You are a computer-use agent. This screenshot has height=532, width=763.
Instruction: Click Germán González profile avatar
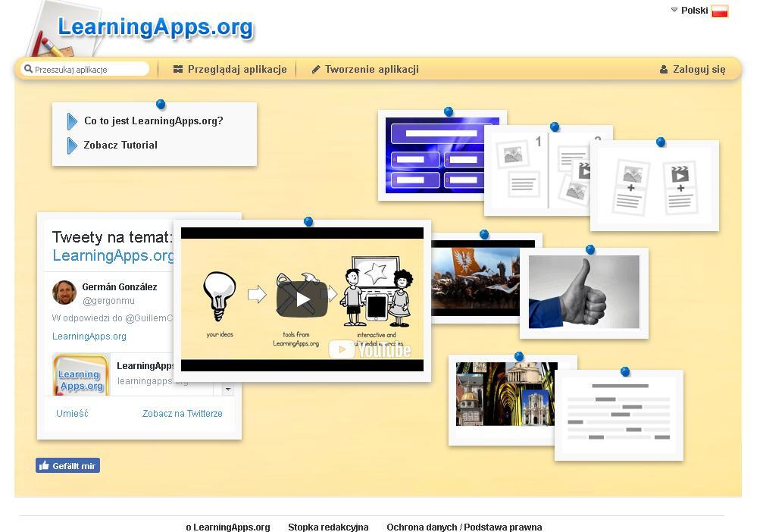click(64, 292)
